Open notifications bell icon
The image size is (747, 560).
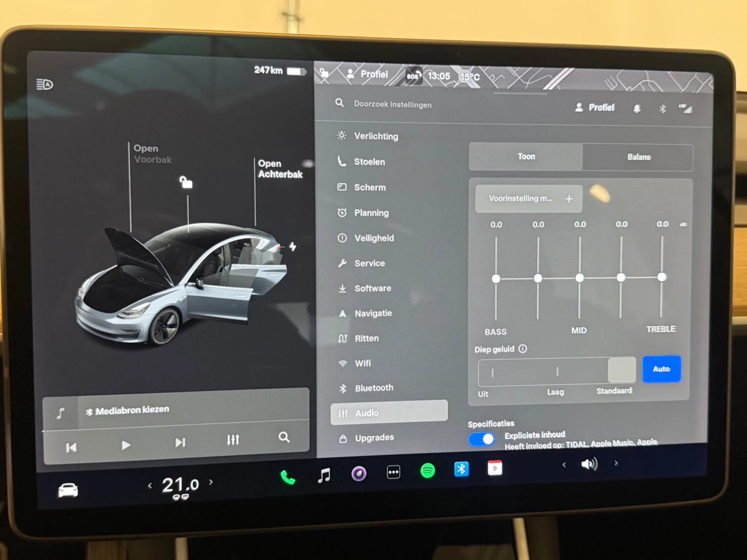[637, 108]
